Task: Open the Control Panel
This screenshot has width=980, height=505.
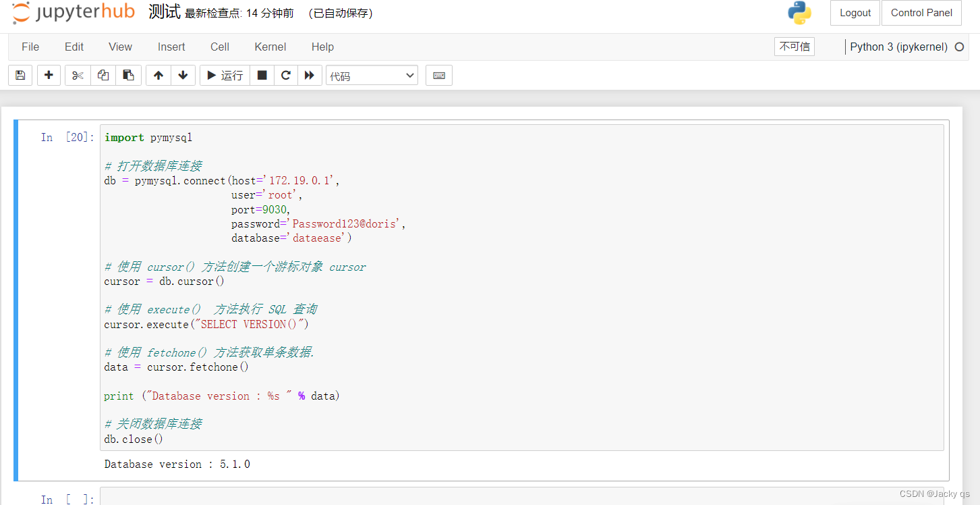Action: 921,12
